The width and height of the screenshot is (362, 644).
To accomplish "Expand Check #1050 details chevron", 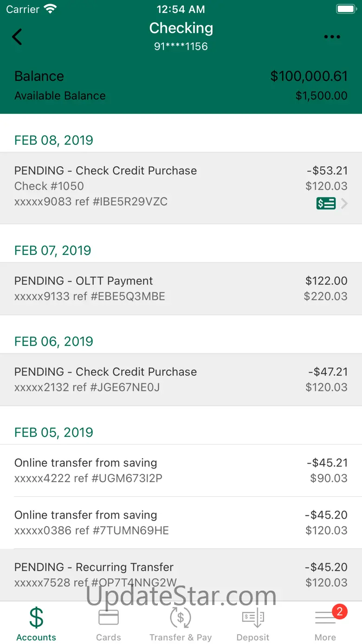I will [x=344, y=203].
